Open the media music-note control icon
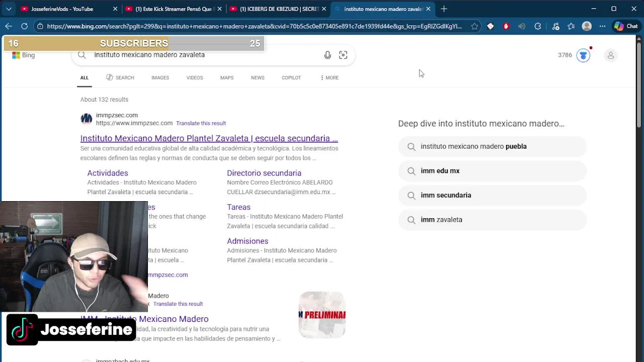The height and width of the screenshot is (362, 644). pyautogui.click(x=555, y=26)
